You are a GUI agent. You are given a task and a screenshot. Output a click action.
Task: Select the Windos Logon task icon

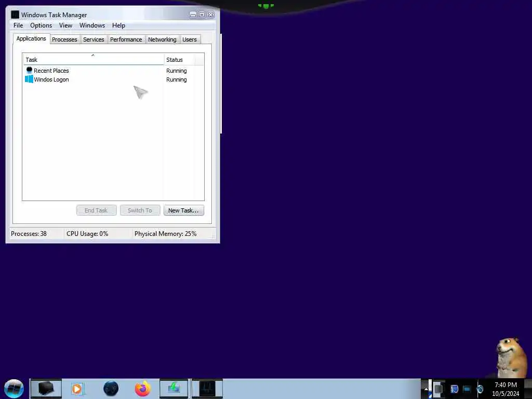pyautogui.click(x=29, y=79)
